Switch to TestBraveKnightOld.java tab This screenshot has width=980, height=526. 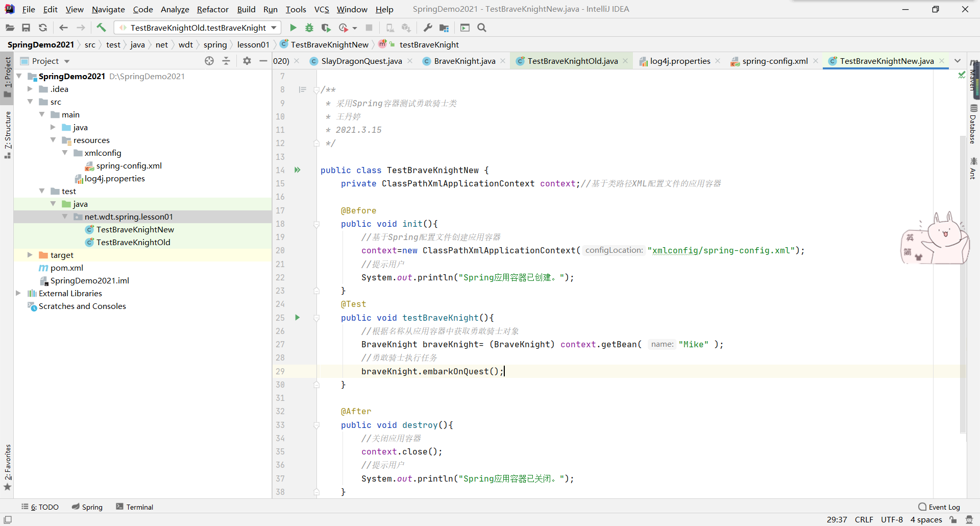572,61
